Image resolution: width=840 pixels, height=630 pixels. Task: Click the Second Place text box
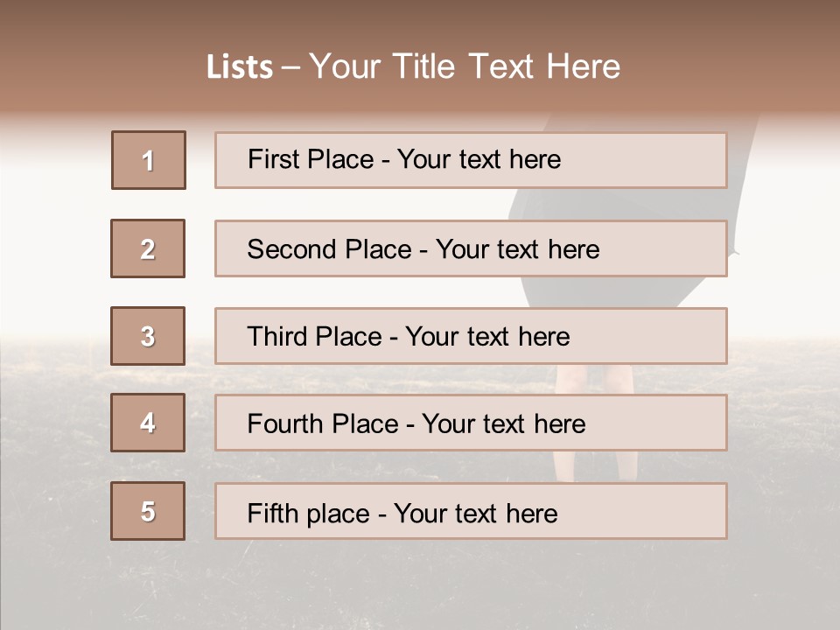pyautogui.click(x=471, y=248)
